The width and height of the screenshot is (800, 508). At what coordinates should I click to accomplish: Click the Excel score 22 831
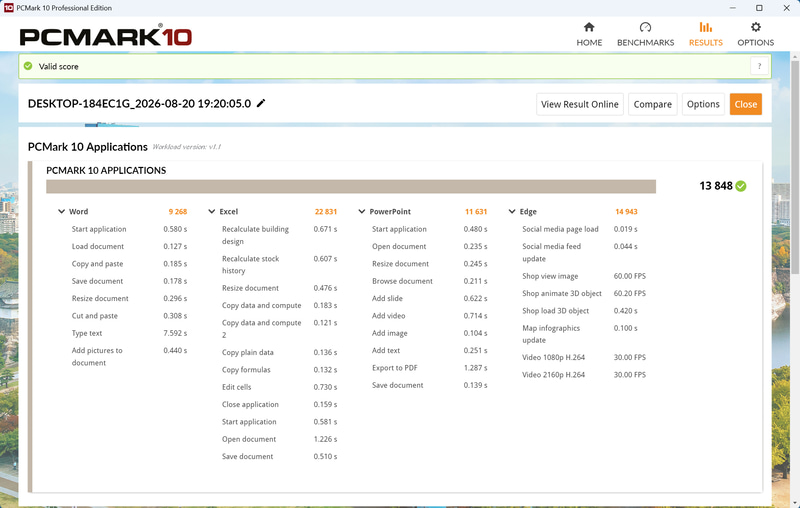point(326,212)
